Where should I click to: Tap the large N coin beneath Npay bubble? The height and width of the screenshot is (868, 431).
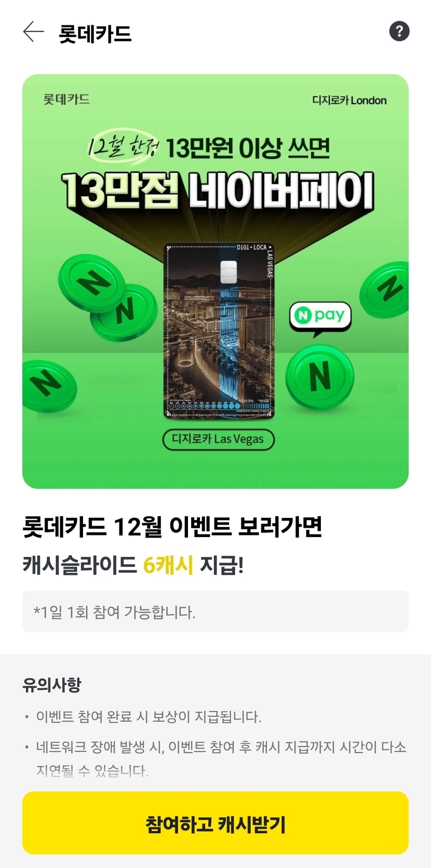pyautogui.click(x=319, y=375)
